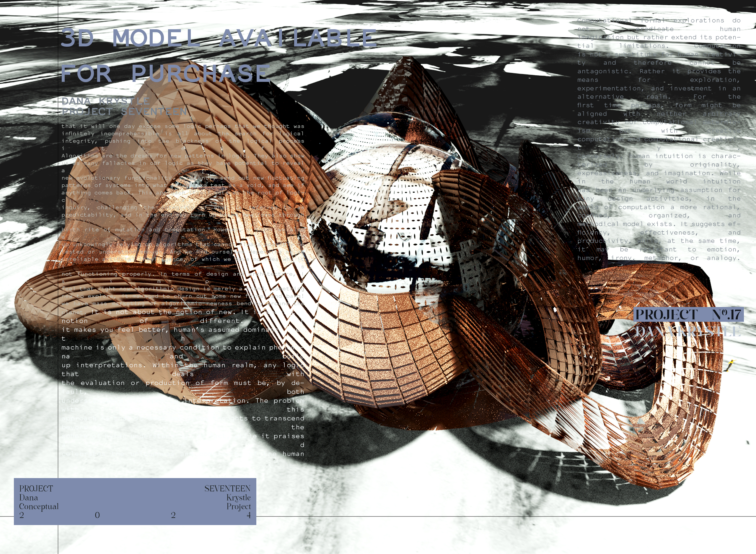The height and width of the screenshot is (554, 756).
Task: Click the 'DANA KRYSTLE PROJECT SEVENTEEN' byline
Action: [x=124, y=106]
